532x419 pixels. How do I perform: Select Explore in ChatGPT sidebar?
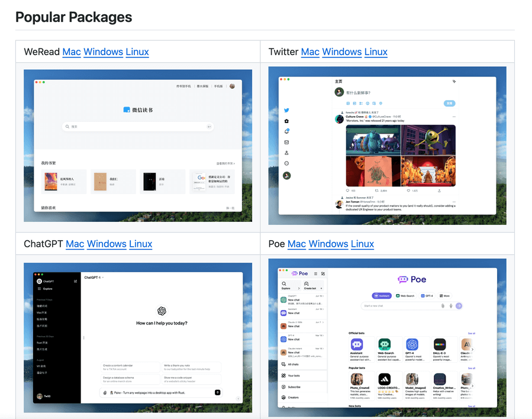(46, 289)
